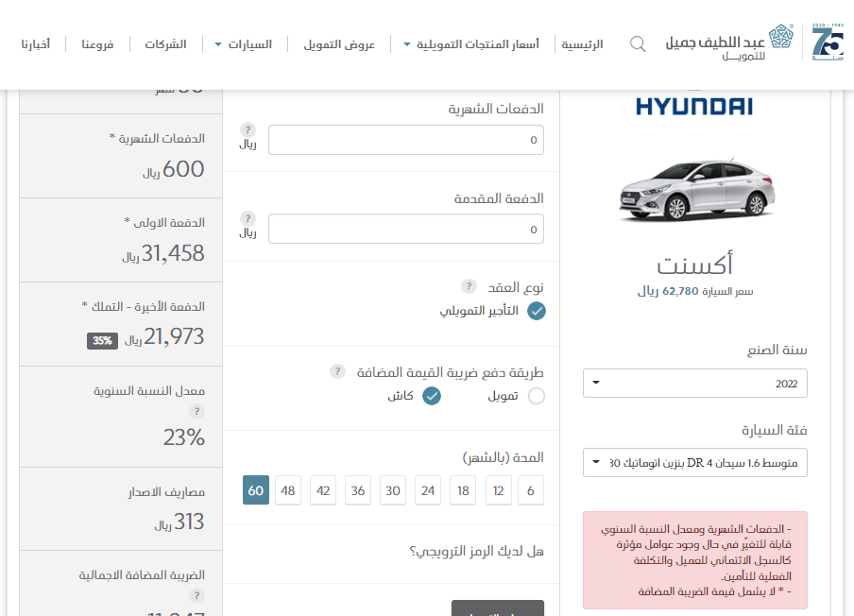Image resolution: width=854 pixels, height=616 pixels.
Task: Select 42 months duration
Action: pos(323,490)
